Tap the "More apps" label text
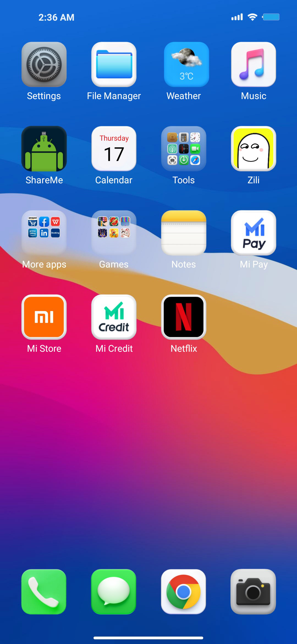Viewport: 297px width, 644px height. (x=44, y=264)
